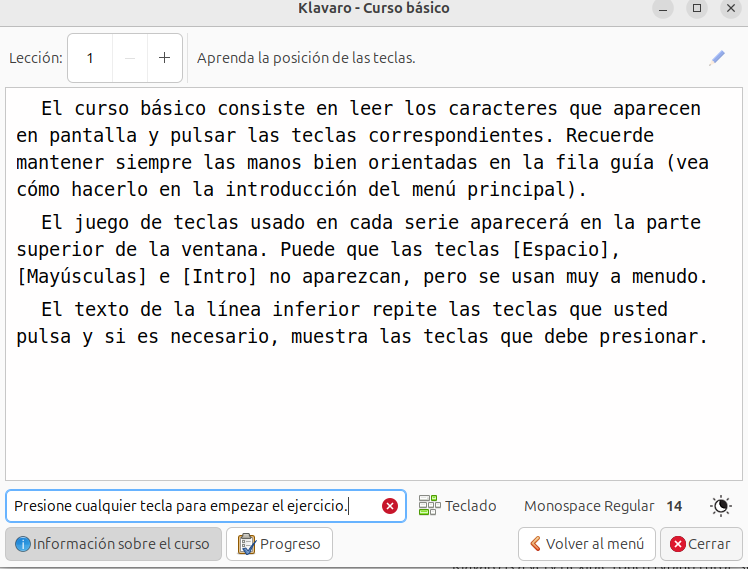Clear the typing field with the red X icon
748x569 pixels.
tap(390, 506)
